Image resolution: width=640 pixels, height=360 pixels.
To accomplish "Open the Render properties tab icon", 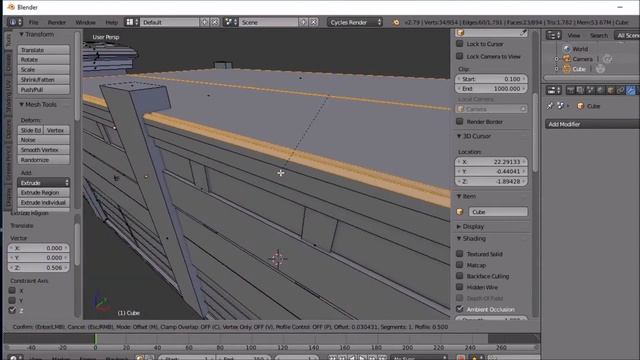I will coord(570,90).
